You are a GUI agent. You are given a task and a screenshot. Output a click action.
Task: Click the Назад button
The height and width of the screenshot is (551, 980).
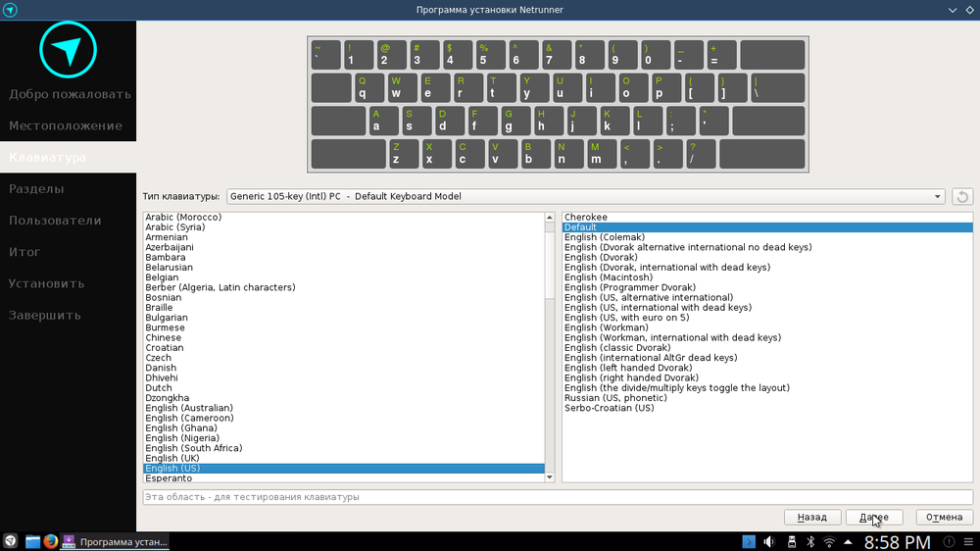(x=811, y=518)
